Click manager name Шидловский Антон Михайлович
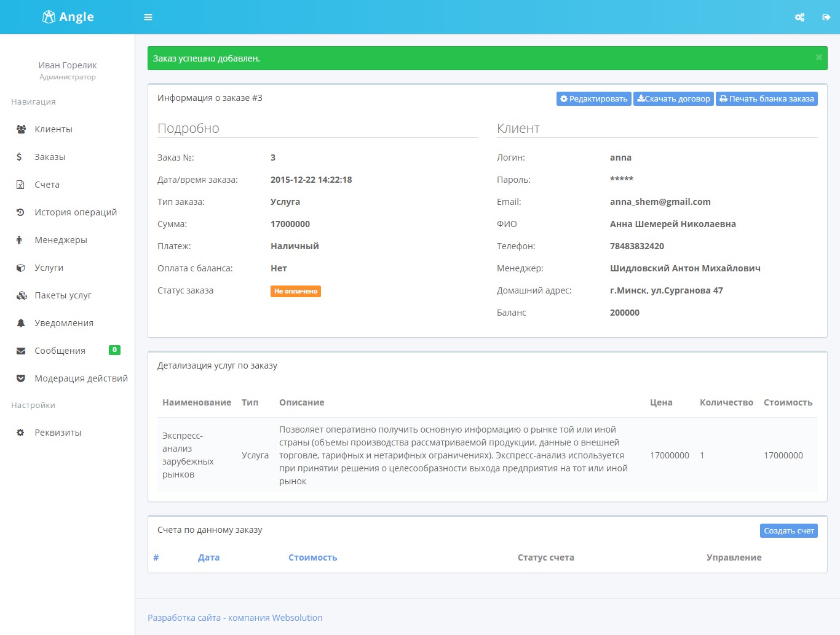 685,268
